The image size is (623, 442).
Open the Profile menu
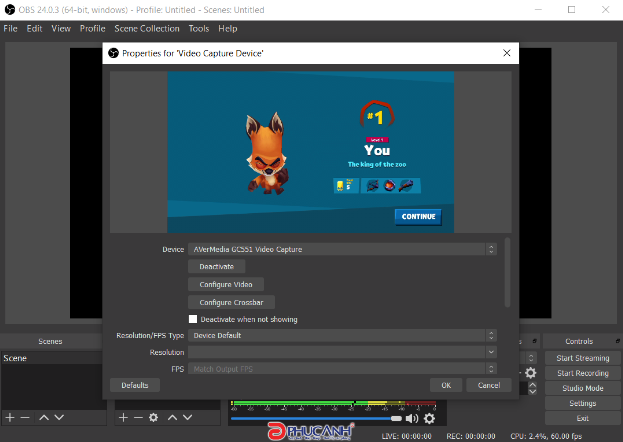(x=93, y=29)
